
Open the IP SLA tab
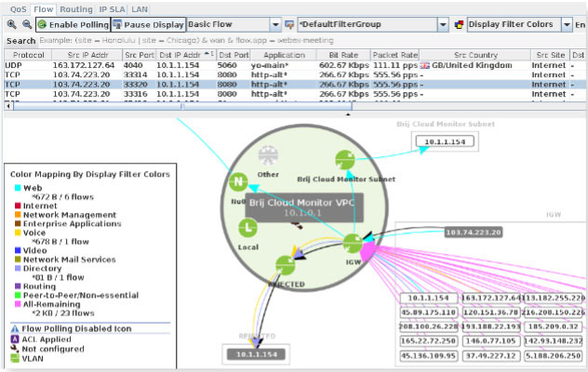[x=114, y=8]
